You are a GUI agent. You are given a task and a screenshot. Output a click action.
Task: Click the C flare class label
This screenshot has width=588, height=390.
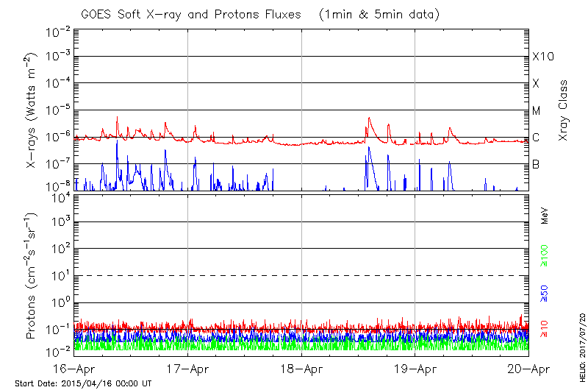tap(536, 138)
